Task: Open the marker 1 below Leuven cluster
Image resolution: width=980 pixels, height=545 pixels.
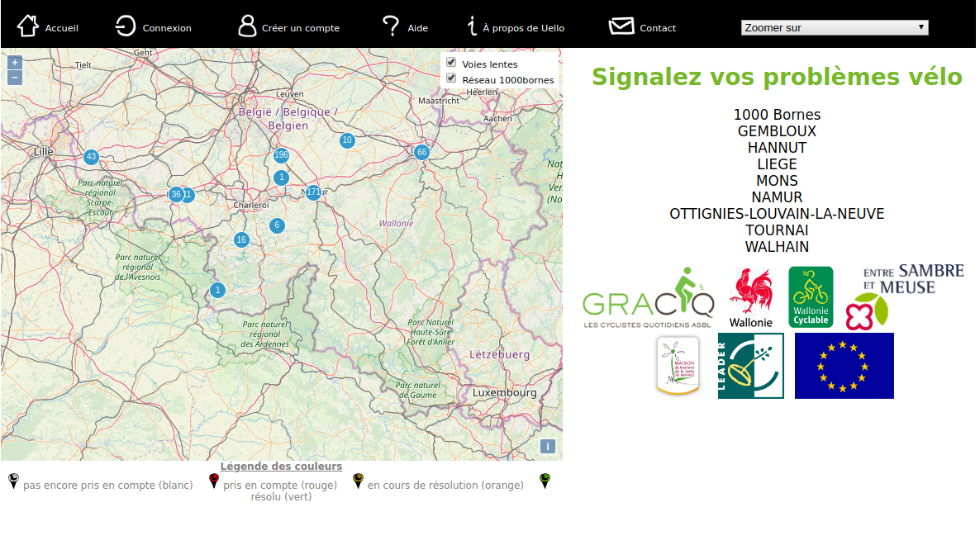Action: (281, 178)
